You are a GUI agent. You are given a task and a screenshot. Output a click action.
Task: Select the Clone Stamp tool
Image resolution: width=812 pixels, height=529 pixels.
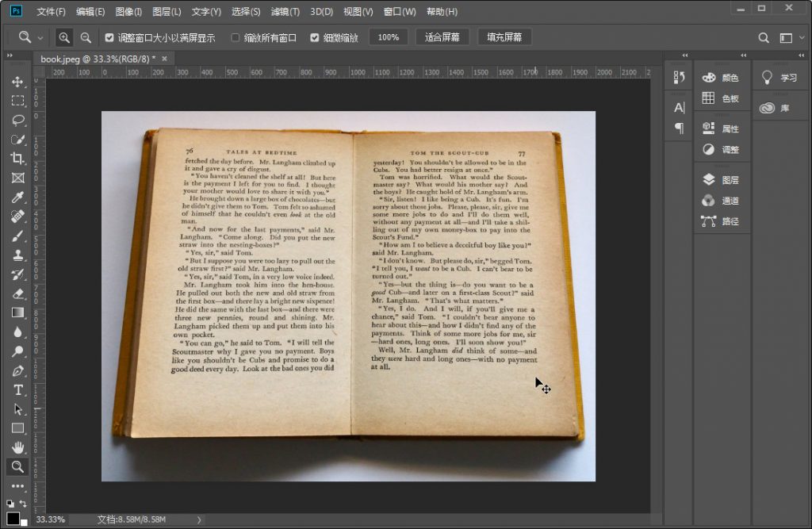pyautogui.click(x=17, y=255)
